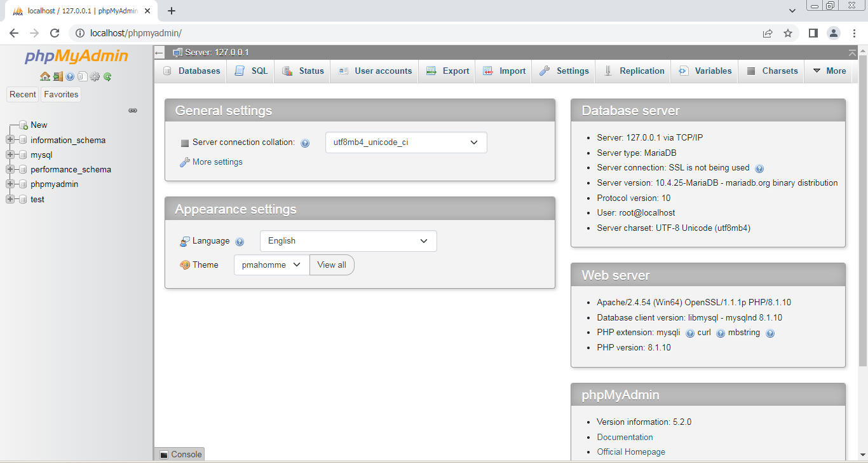Expand the information_schema database tree
This screenshot has width=868, height=463.
coord(10,140)
